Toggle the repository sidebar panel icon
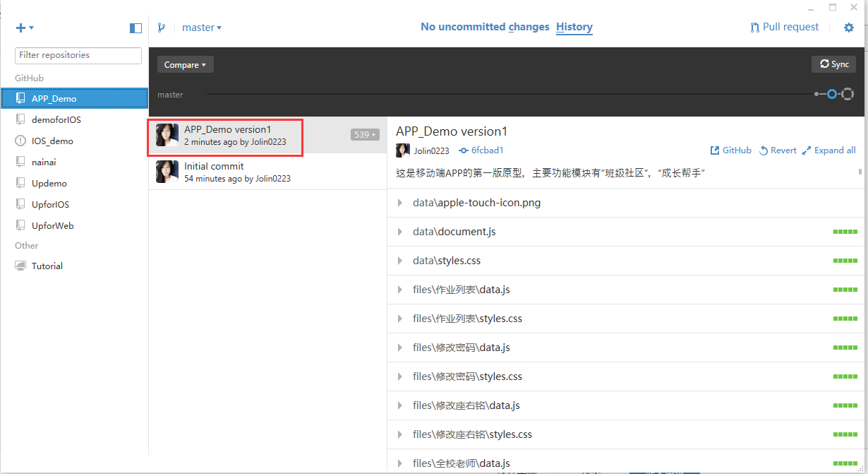This screenshot has height=474, width=868. 135,28
